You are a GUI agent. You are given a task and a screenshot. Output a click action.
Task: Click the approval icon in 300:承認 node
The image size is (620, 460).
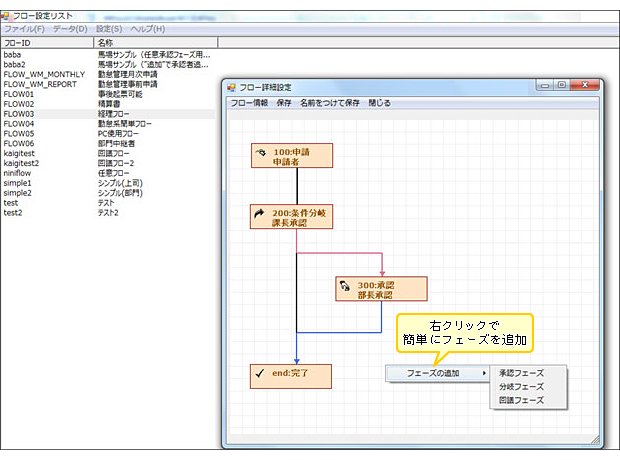coord(345,286)
